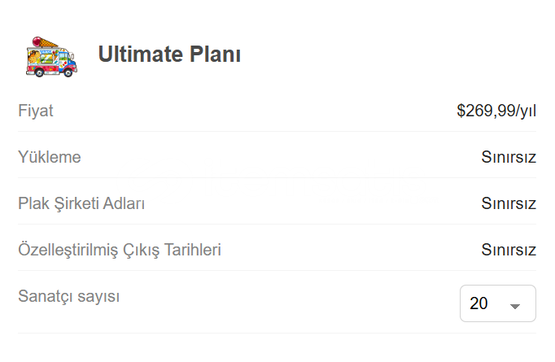
Task: Click the Sanatçı sayısı label
Action: 69,296
